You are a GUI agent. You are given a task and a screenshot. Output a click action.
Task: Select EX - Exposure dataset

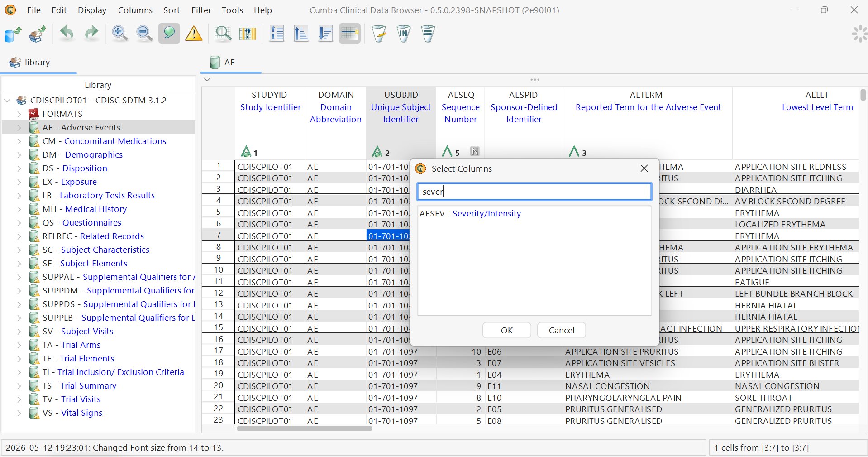(x=70, y=182)
